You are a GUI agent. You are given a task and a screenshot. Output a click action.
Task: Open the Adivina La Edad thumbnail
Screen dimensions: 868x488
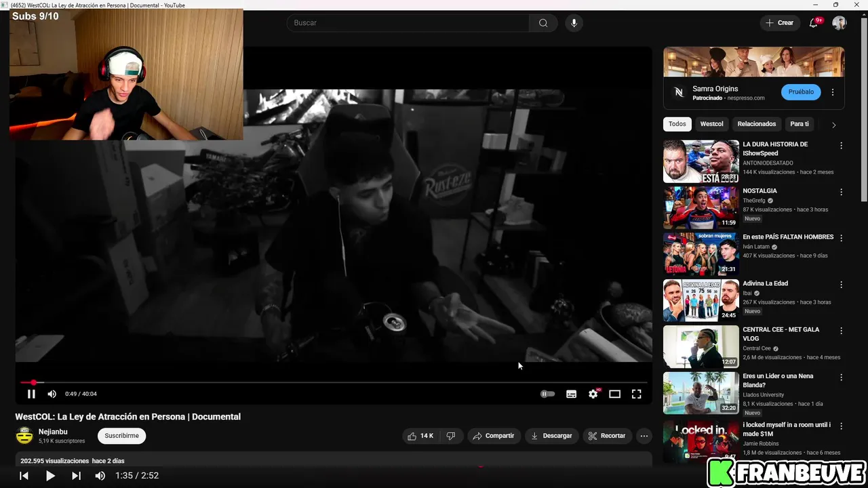(701, 301)
